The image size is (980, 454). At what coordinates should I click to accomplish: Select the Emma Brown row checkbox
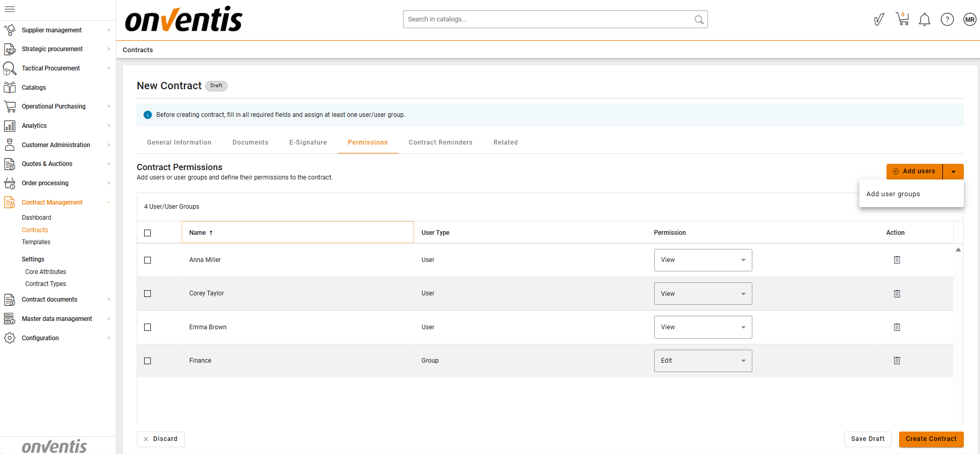(x=148, y=327)
